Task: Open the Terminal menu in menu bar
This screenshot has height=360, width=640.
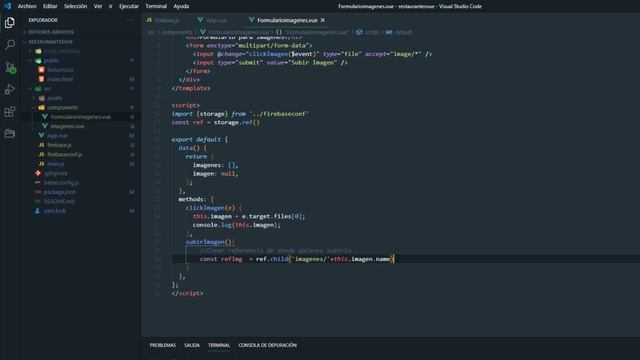Action: point(156,6)
